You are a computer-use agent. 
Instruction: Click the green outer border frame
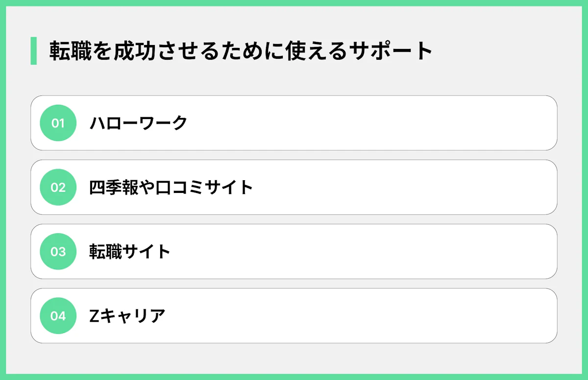(x=294, y=2)
